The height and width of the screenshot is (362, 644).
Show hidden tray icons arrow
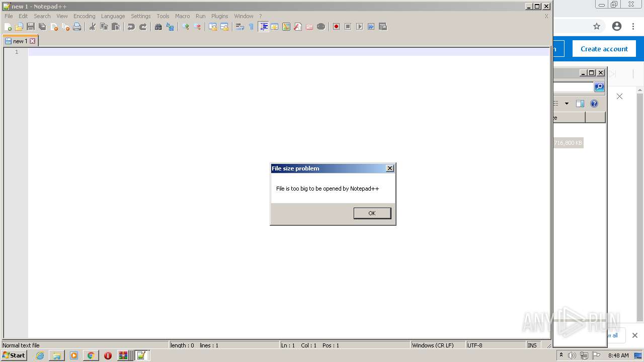(561, 355)
